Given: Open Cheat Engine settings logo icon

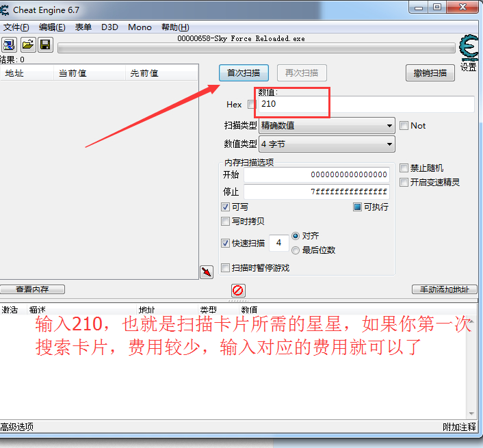Looking at the screenshot, I should [x=469, y=47].
